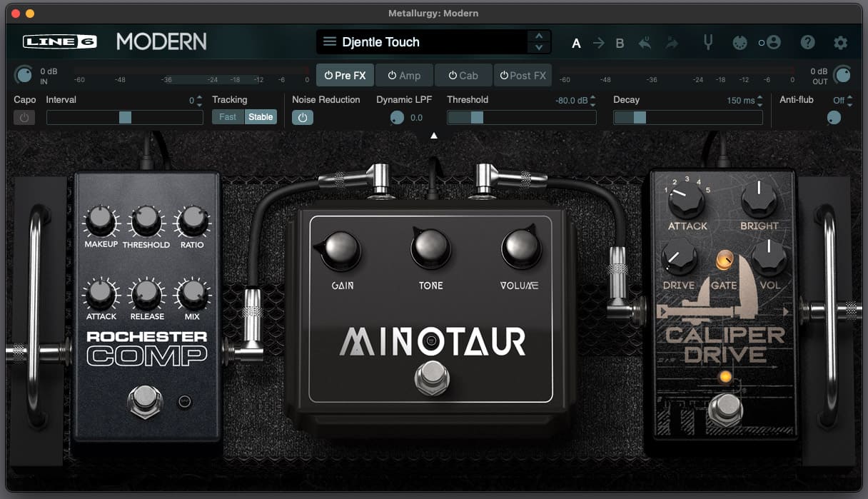
Task: Toggle the Capo power button
Action: (x=24, y=117)
